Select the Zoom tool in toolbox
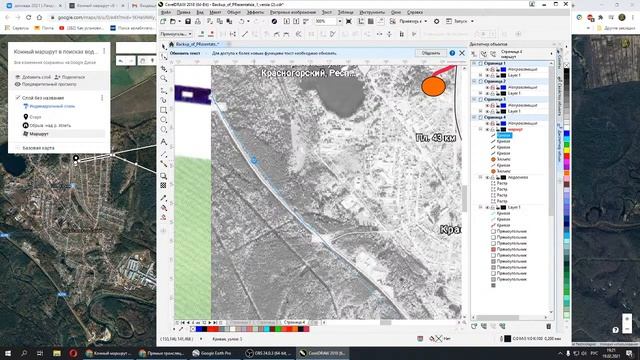 [x=164, y=78]
